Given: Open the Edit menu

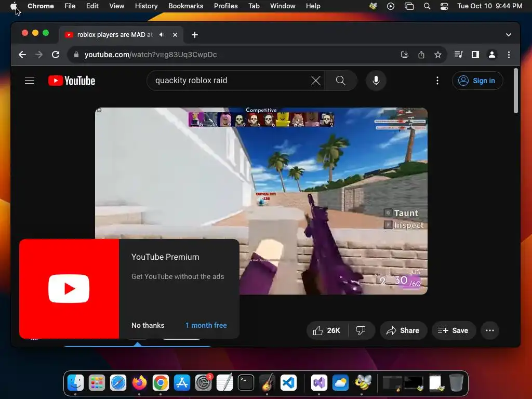Looking at the screenshot, I should (x=92, y=6).
